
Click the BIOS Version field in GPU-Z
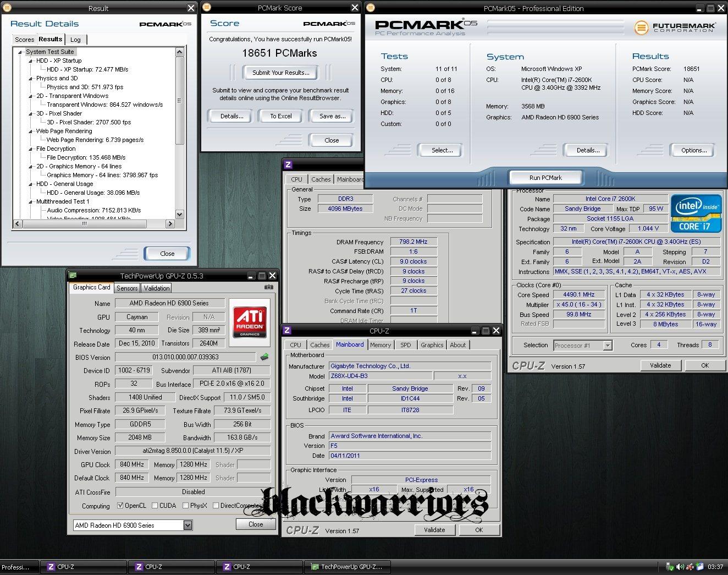[185, 357]
